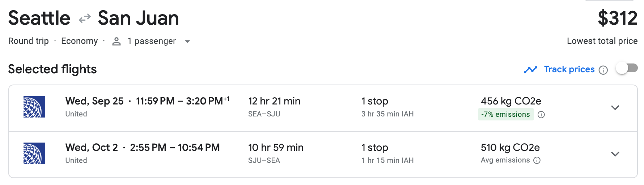Click the passenger person icon
Screen dimensions: 644x185
coord(116,41)
